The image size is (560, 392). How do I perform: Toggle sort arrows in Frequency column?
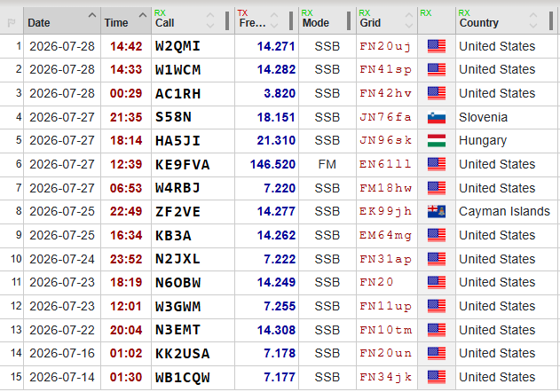pyautogui.click(x=274, y=20)
